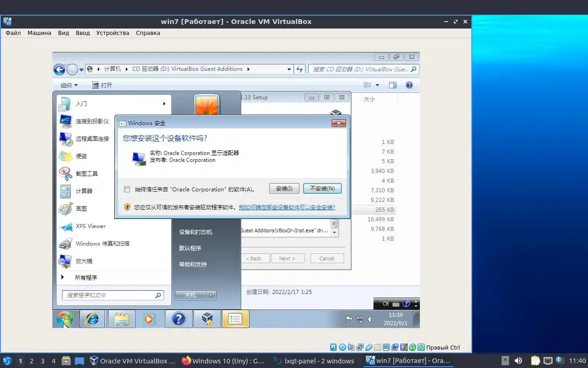This screenshot has height=368, width=588.
Task: Click the VirtualBox recording status icon
Action: coord(395,347)
